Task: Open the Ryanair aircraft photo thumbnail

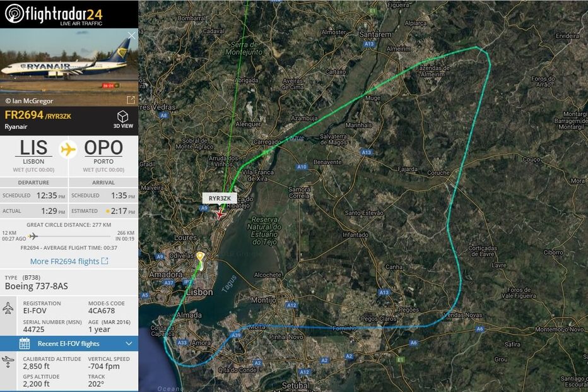Action: tap(69, 67)
